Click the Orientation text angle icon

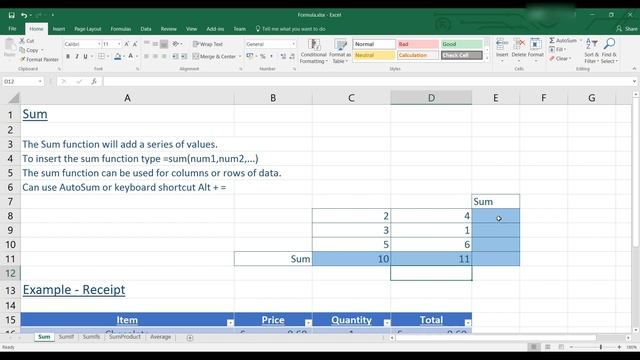tap(176, 44)
